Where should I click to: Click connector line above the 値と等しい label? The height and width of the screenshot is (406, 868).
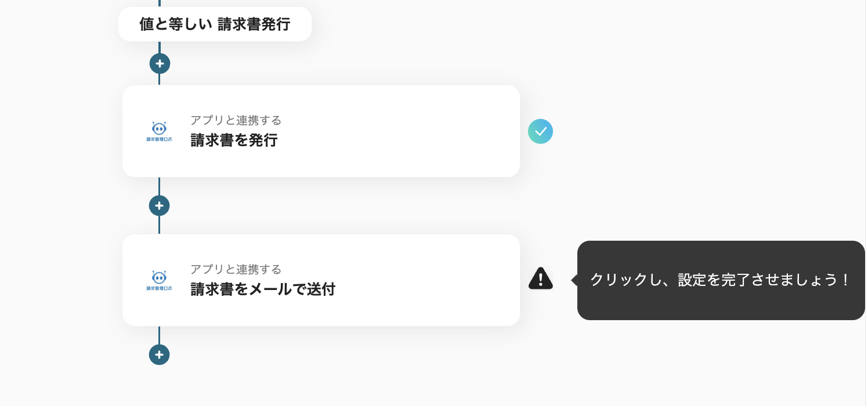160,3
